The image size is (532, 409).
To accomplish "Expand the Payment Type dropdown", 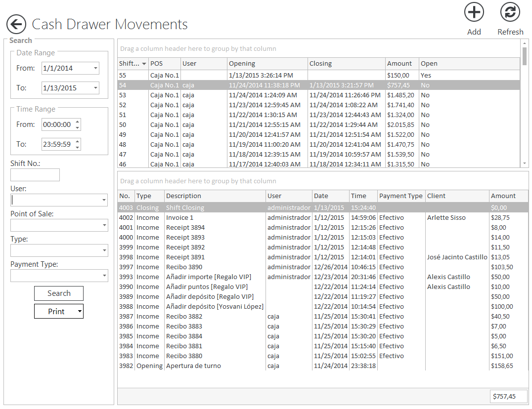I will pyautogui.click(x=104, y=276).
